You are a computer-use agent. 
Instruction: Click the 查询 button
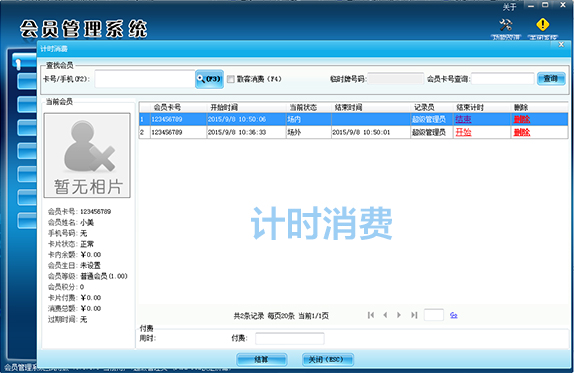551,79
